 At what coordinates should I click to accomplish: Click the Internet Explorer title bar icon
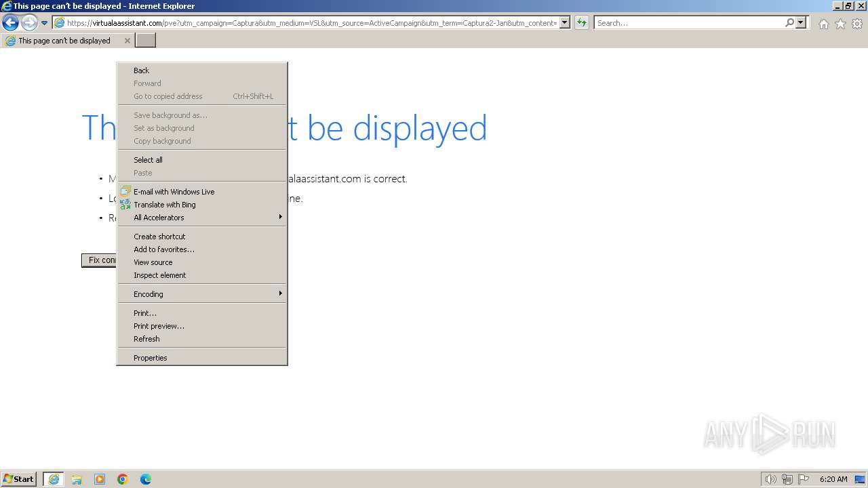click(6, 6)
